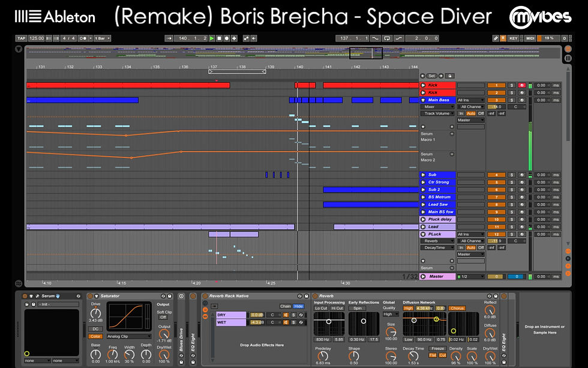Toggle the loop switch in the transport
The height and width of the screenshot is (368, 588).
[387, 38]
